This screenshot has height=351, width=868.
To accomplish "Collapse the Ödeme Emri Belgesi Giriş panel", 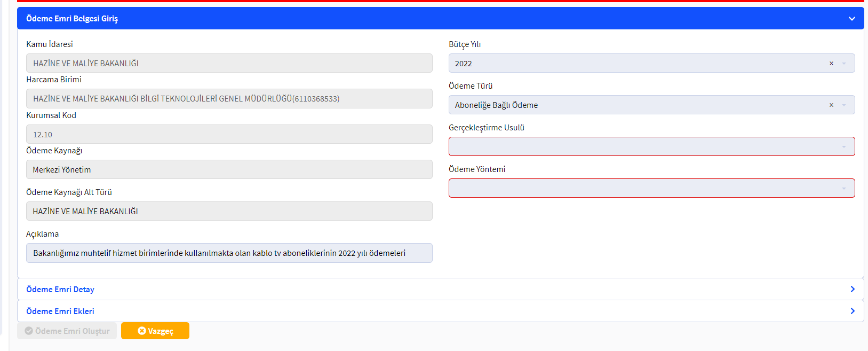I will [851, 19].
